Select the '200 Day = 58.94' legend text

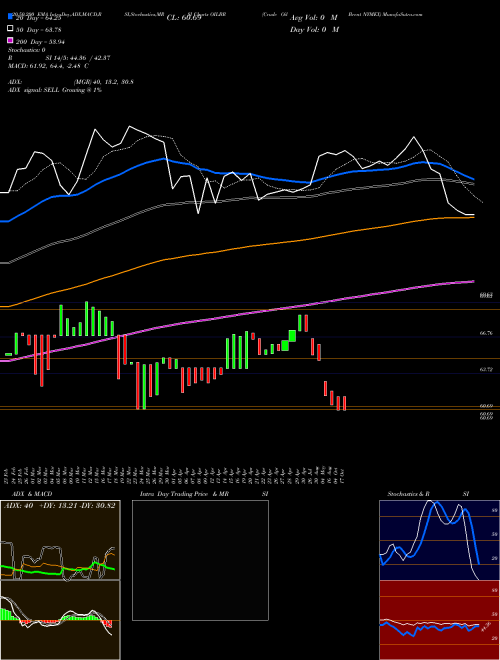40,42
